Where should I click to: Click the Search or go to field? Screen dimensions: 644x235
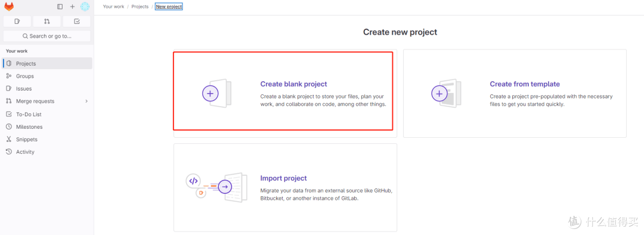point(47,36)
